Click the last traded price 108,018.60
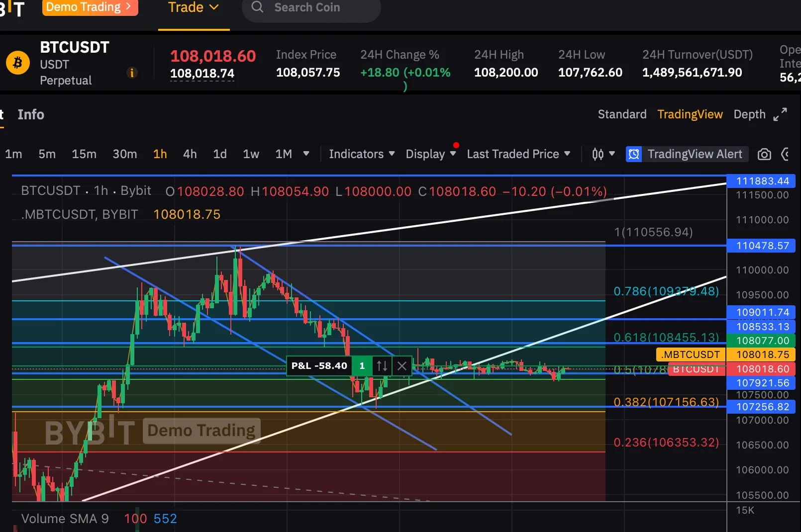The height and width of the screenshot is (532, 801). point(213,56)
